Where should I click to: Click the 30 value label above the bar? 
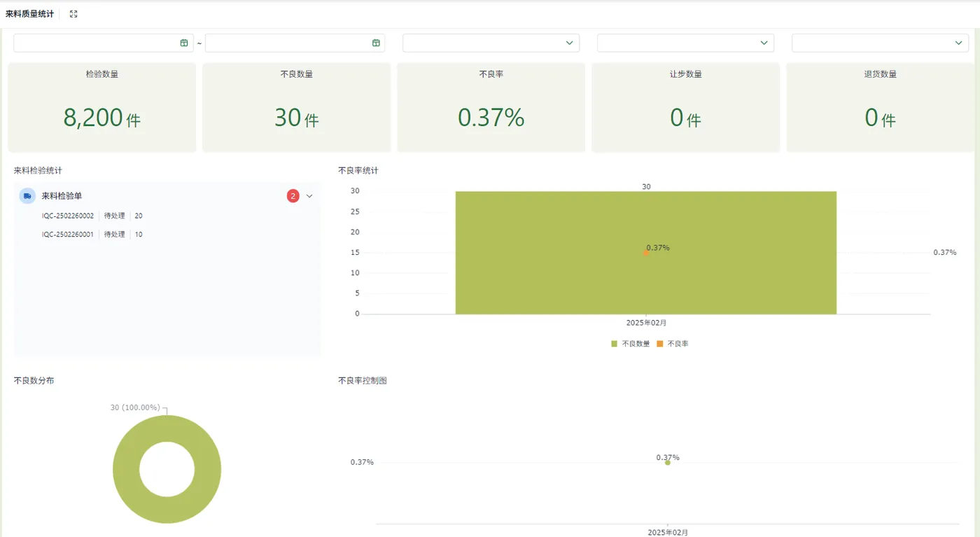pyautogui.click(x=646, y=186)
